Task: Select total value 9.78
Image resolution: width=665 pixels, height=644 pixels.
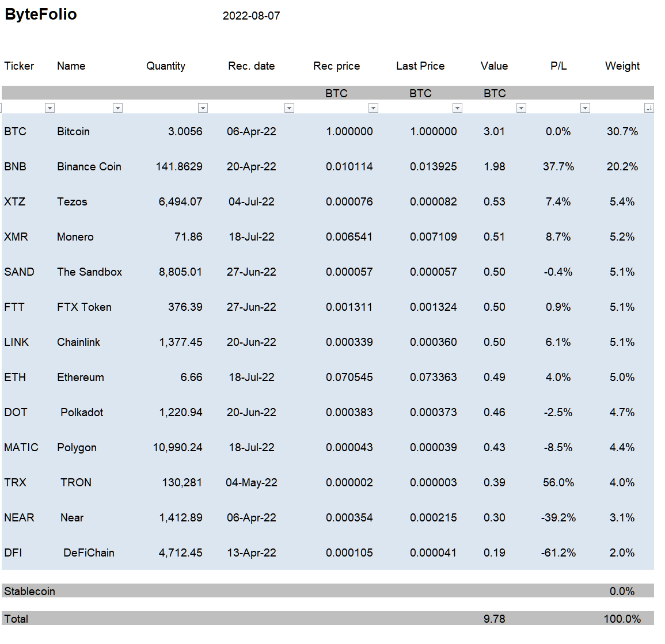Action: coord(495,619)
